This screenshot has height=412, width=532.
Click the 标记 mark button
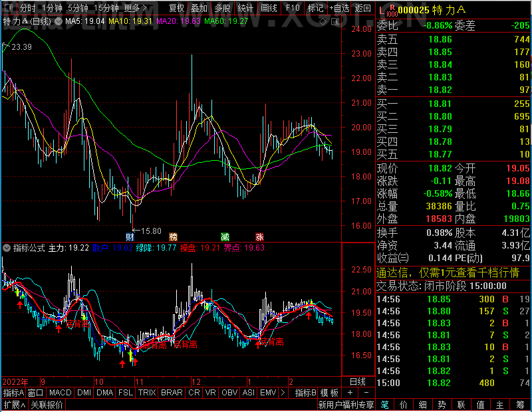315,7
